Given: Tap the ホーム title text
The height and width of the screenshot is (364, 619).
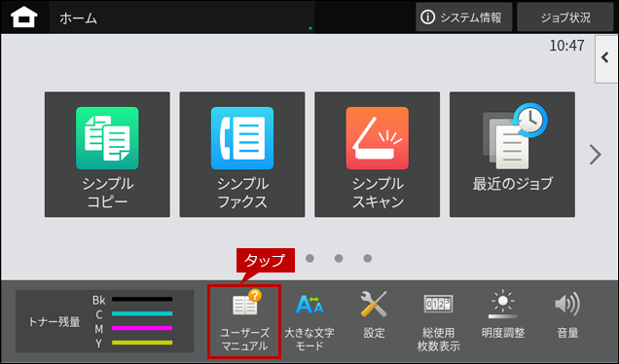Looking at the screenshot, I should pos(78,18).
